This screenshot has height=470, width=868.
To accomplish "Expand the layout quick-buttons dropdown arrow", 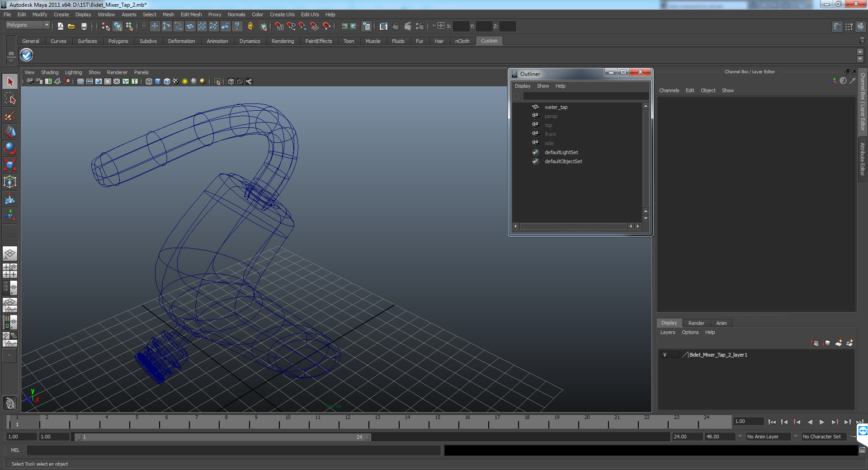I will [x=9, y=356].
